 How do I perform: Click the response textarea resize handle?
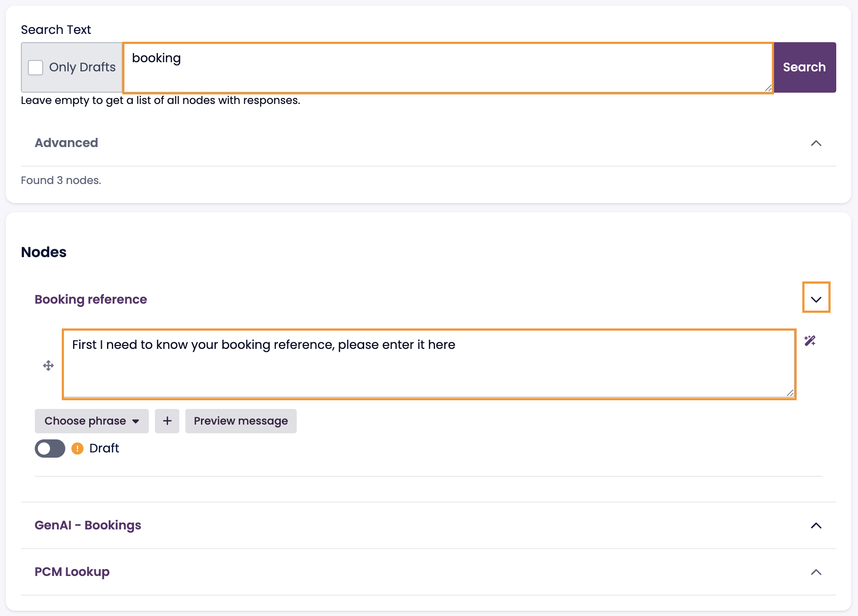(x=790, y=393)
